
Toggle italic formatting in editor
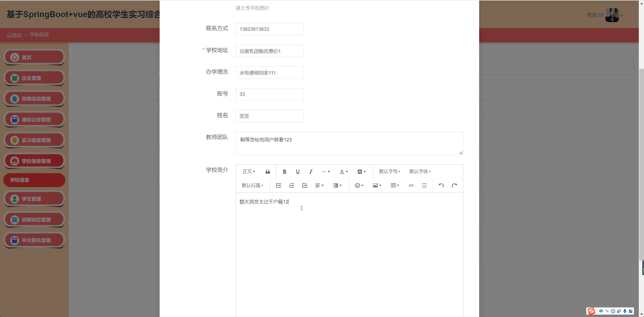(311, 172)
